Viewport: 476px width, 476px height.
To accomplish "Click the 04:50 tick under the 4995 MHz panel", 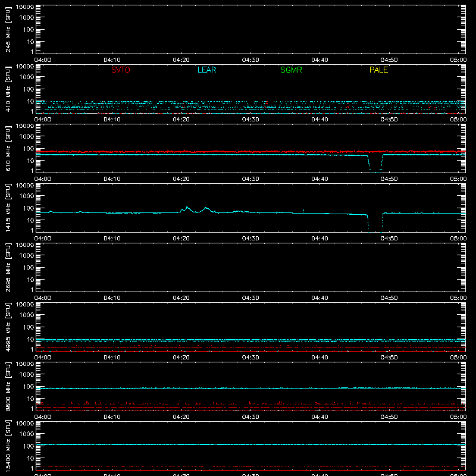I will [389, 358].
